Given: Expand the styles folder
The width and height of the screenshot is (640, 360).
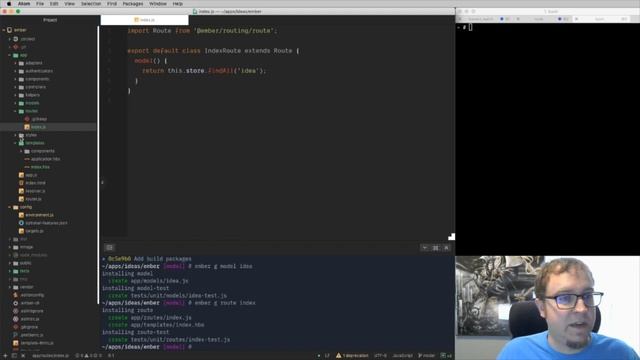Looking at the screenshot, I should pos(16,135).
